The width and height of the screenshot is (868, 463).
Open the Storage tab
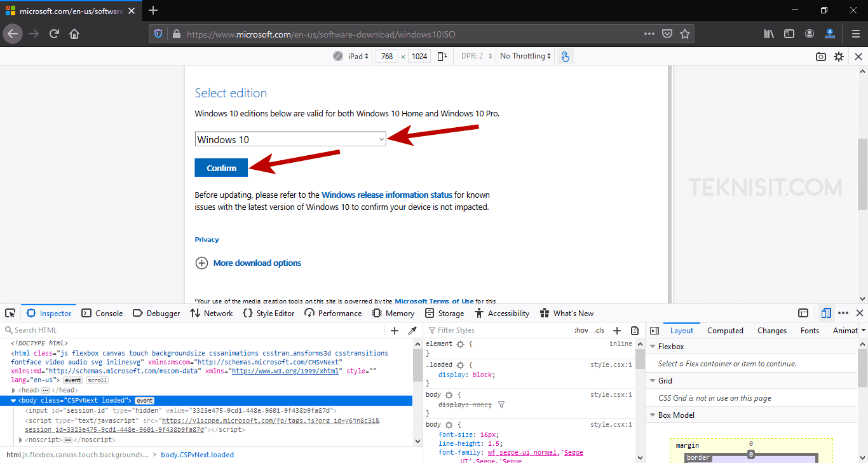(445, 313)
